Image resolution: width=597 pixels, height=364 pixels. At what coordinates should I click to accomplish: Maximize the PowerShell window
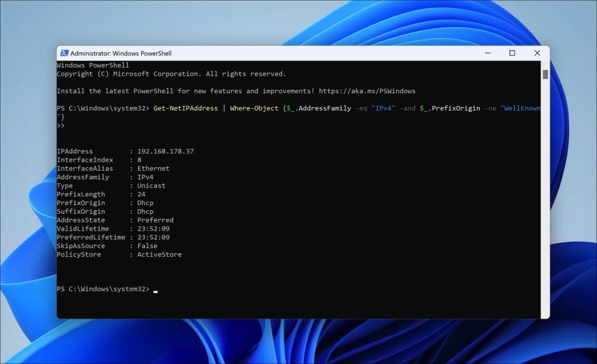(512, 53)
